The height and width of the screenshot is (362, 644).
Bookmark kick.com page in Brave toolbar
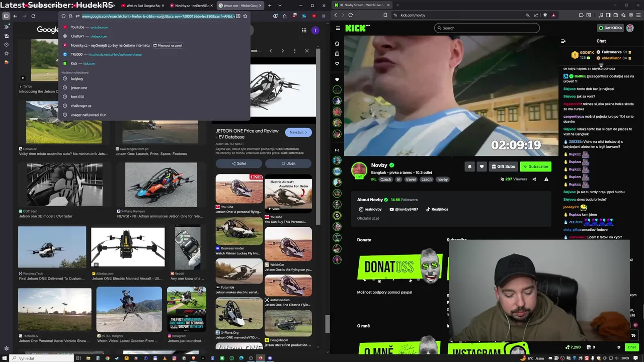point(385,15)
